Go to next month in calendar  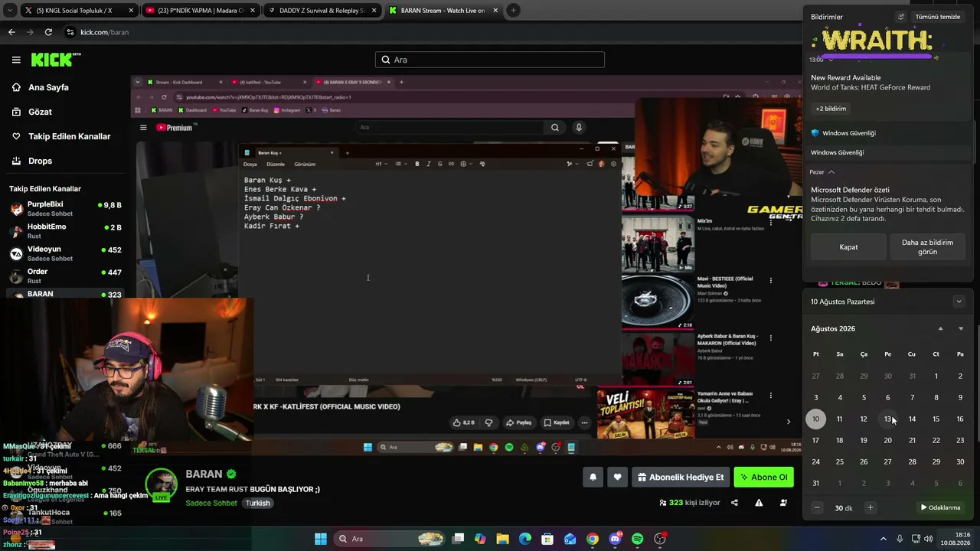click(961, 329)
